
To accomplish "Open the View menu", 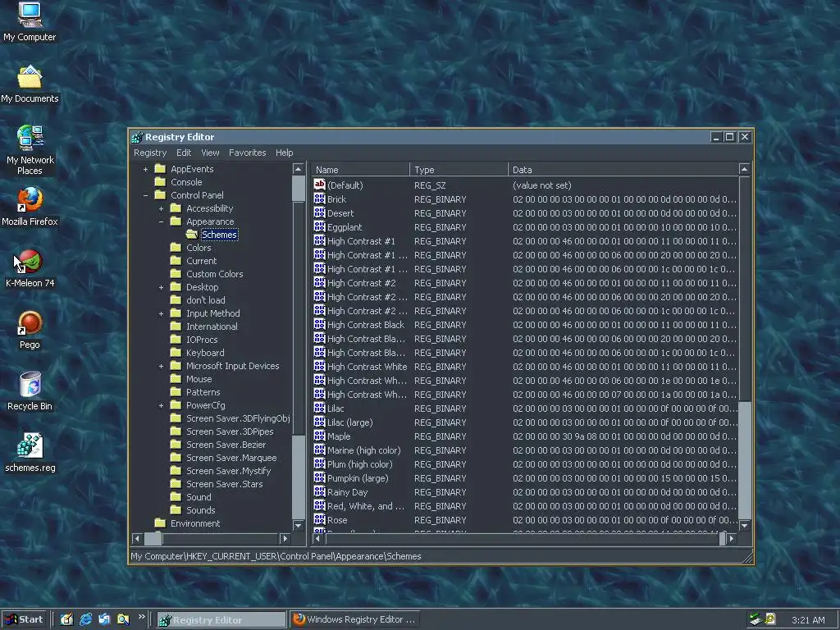I will (x=210, y=153).
